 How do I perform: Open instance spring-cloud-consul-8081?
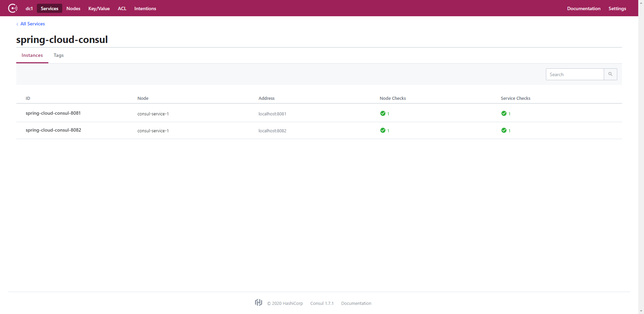pos(53,113)
